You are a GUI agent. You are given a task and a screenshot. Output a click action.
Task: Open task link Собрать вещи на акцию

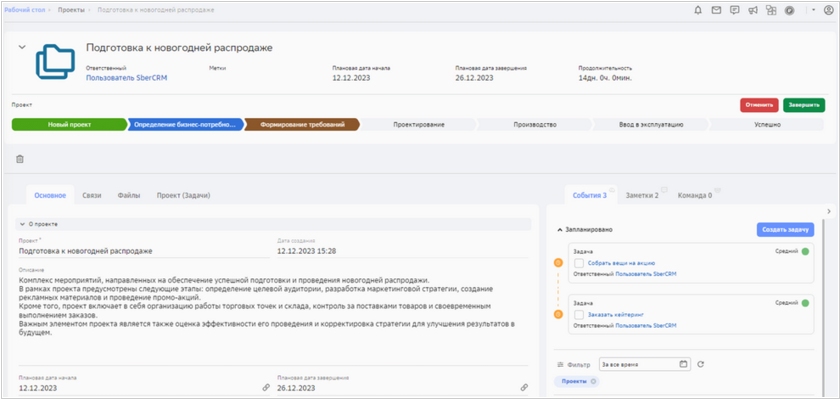coord(621,263)
